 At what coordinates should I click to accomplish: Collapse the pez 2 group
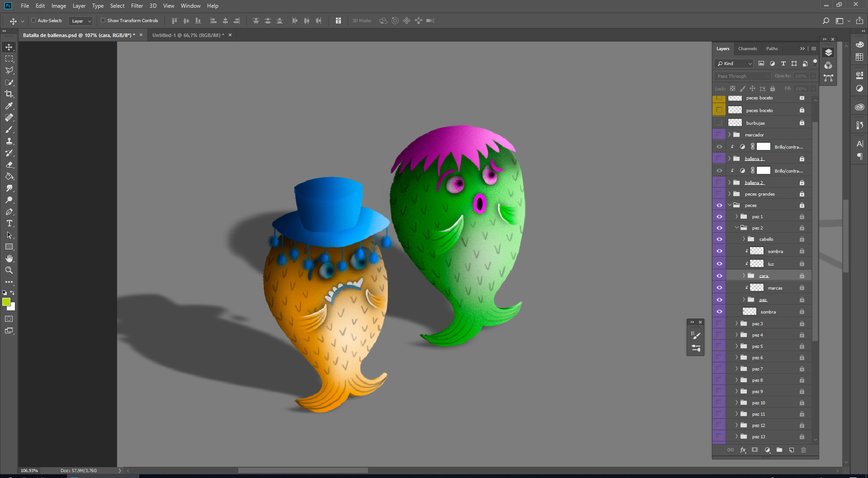pos(736,228)
